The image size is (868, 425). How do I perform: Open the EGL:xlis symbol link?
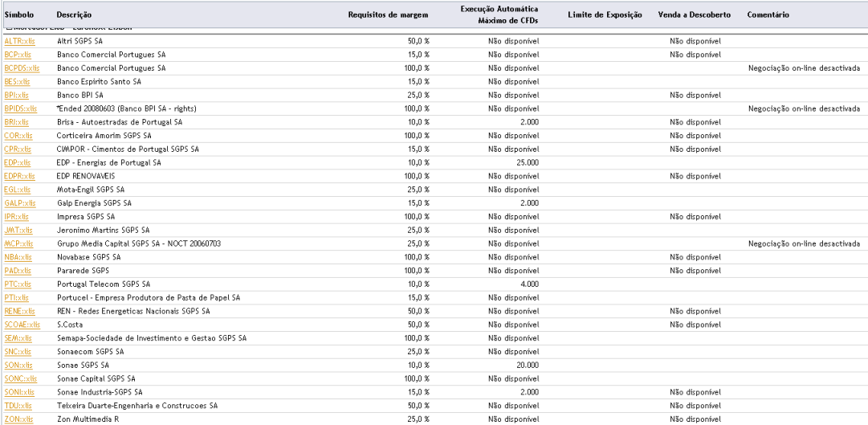pos(18,190)
